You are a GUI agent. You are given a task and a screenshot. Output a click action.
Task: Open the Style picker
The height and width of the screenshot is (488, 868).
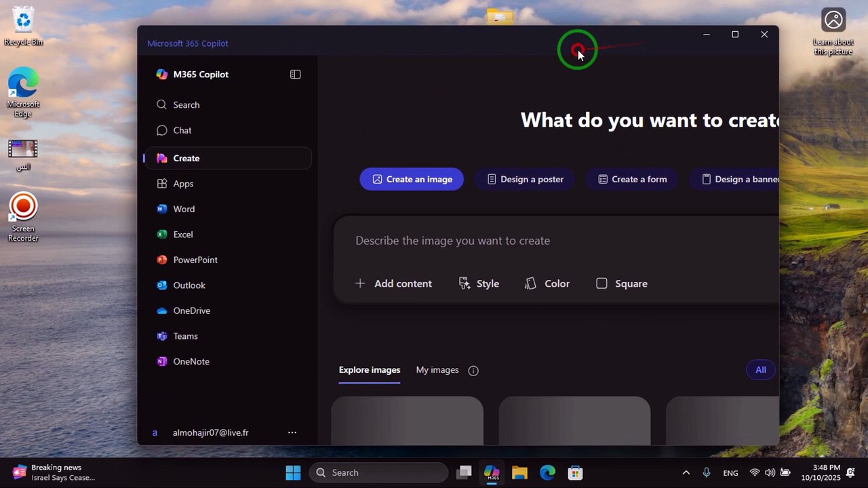[x=479, y=283]
